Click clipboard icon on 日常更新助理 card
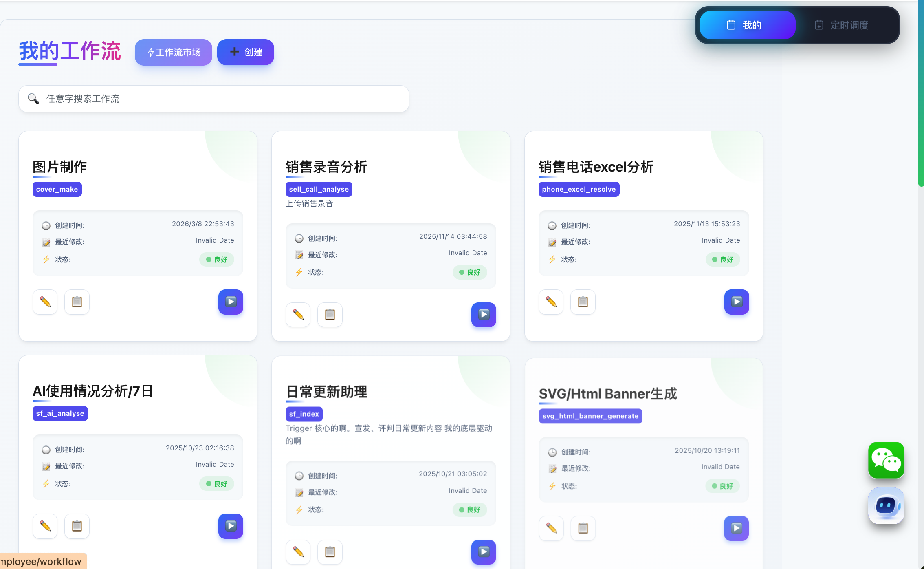This screenshot has height=569, width=924. 330,552
